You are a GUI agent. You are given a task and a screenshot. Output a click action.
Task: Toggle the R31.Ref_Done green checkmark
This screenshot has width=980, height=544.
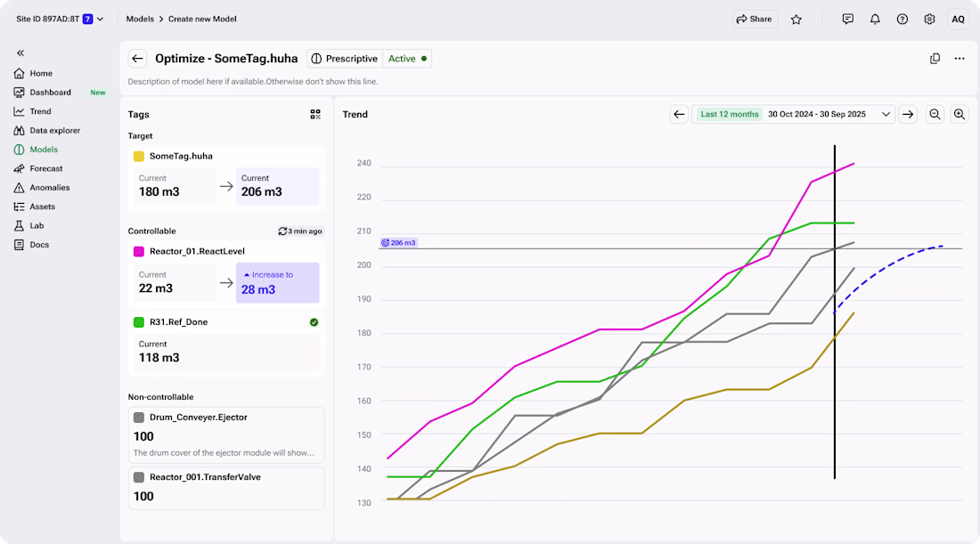314,322
